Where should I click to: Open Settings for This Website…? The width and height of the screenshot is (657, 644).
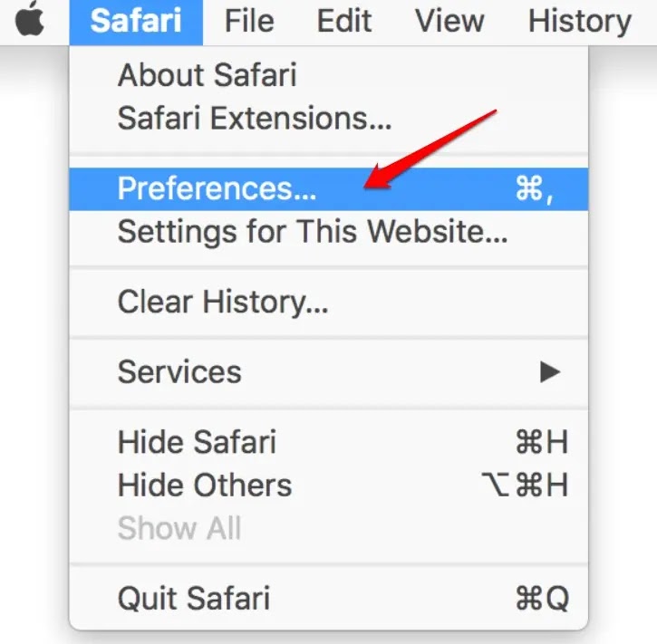coord(313,230)
